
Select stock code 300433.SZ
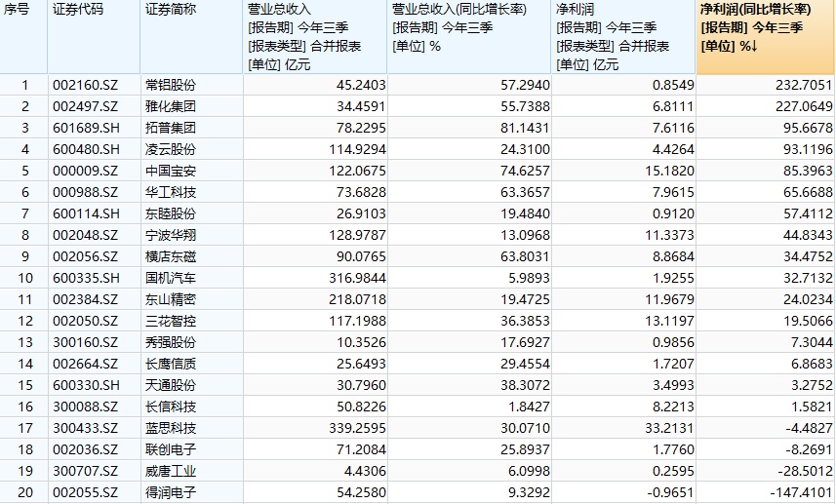tap(85, 428)
